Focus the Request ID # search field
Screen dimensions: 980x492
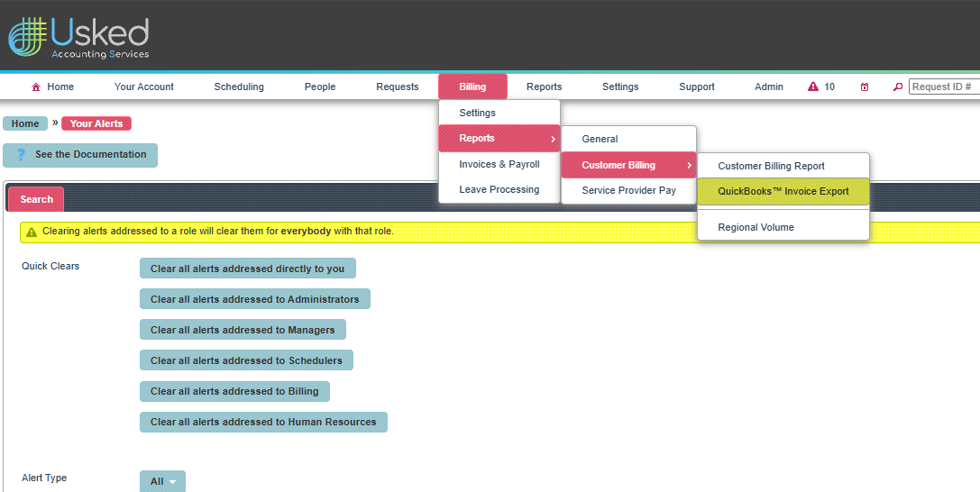click(944, 87)
